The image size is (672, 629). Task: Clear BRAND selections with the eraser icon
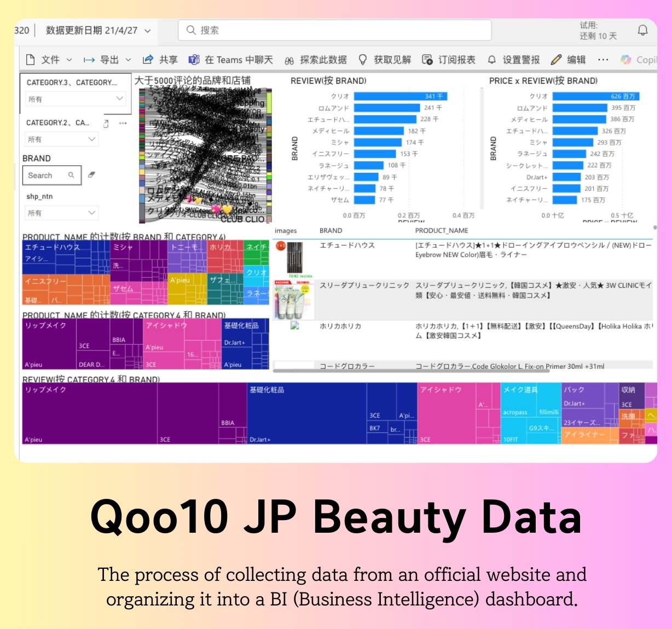[91, 175]
